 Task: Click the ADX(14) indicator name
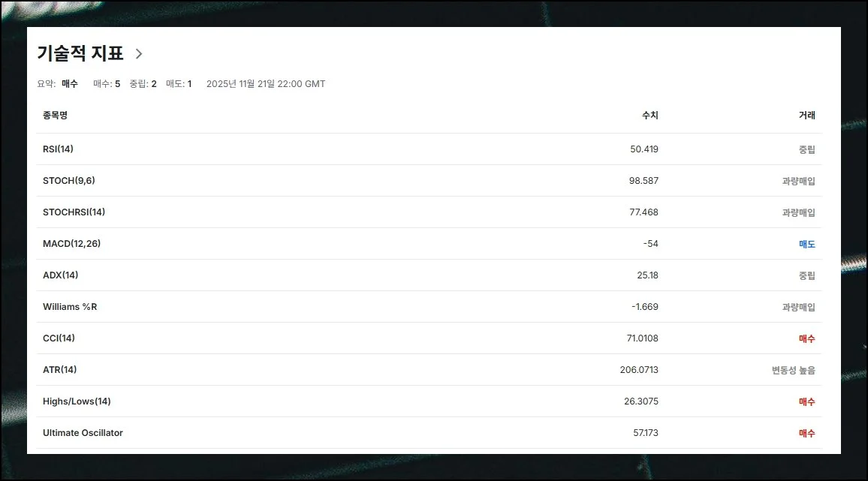tap(61, 275)
